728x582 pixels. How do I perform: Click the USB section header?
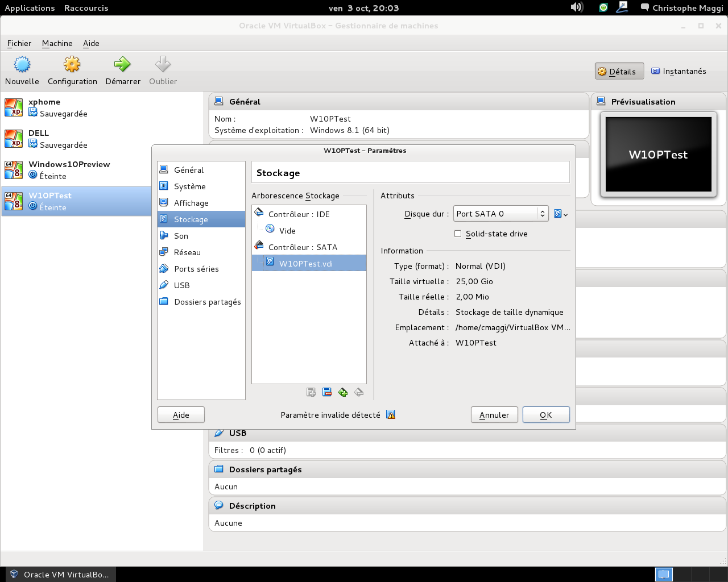coord(468,433)
